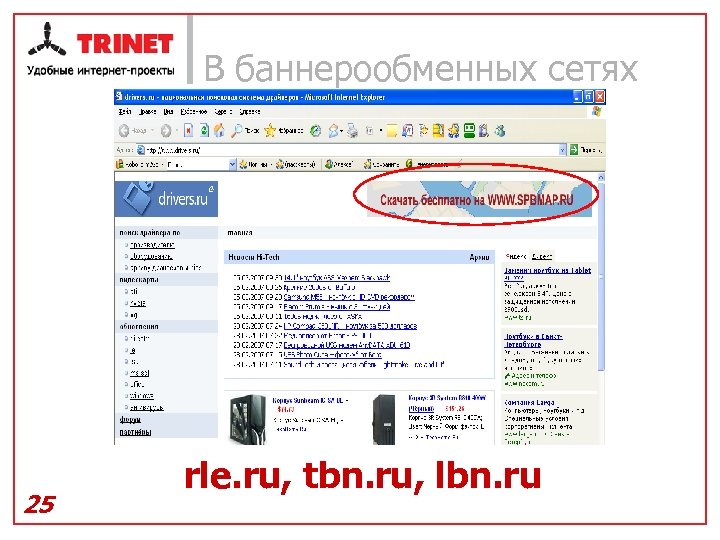Screen dimensions: 720x540
Task: Click the 'Директ' tab above the ads
Action: (x=542, y=256)
